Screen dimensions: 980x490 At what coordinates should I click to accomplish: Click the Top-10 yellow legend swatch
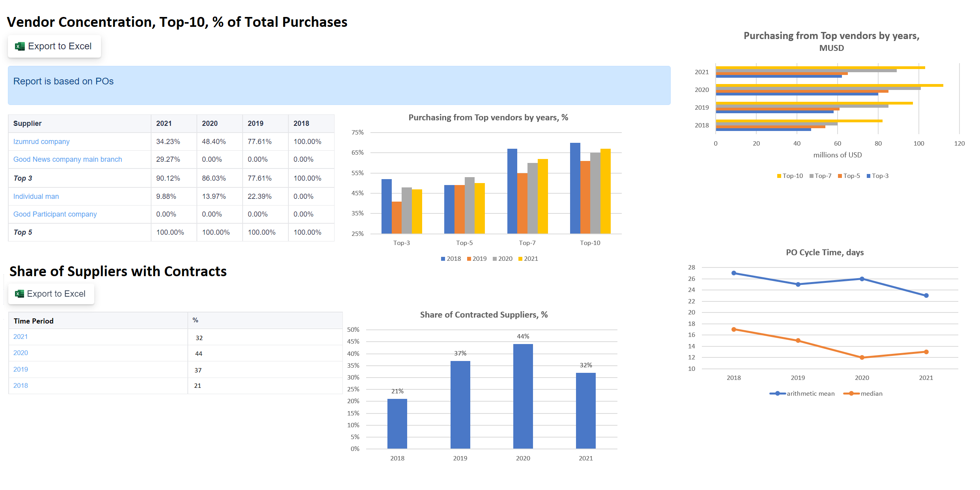coord(779,176)
